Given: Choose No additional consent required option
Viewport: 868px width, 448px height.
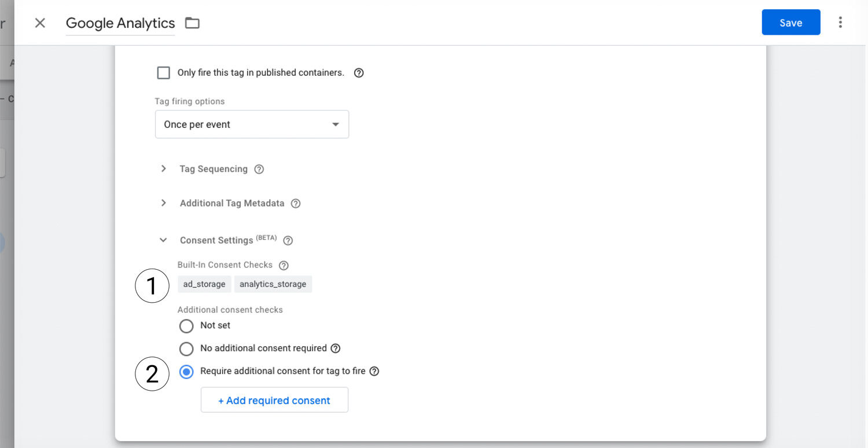Looking at the screenshot, I should point(186,348).
